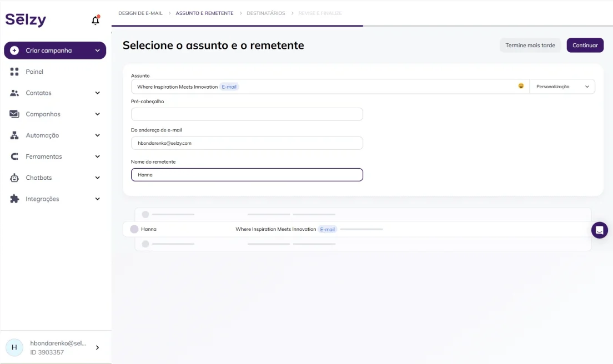The width and height of the screenshot is (613, 364).
Task: Click the Continuar button
Action: click(585, 45)
